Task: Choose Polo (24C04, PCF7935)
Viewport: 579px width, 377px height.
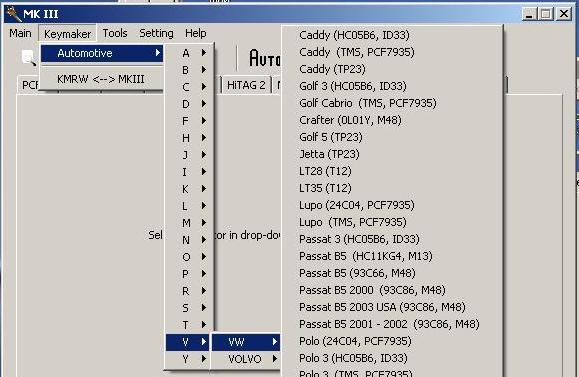Action: pos(392,341)
